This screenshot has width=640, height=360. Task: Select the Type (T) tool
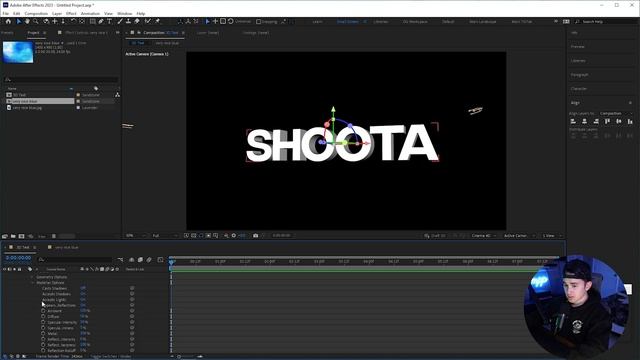(x=109, y=21)
